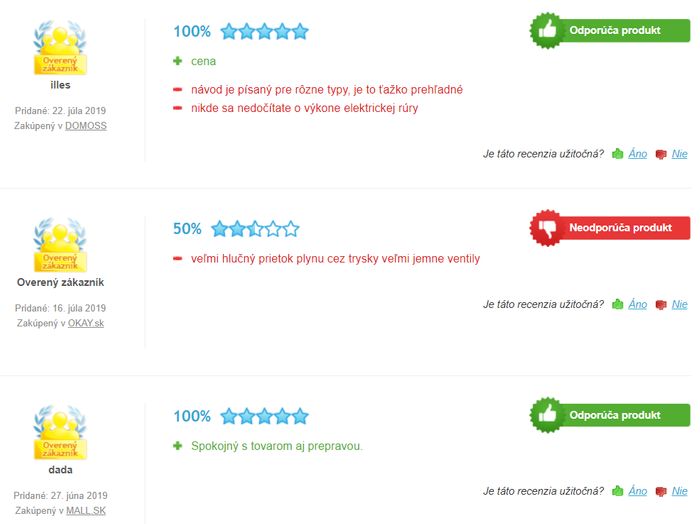Vote Áno on the 50% rated review
The height and width of the screenshot is (524, 700).
tap(638, 304)
